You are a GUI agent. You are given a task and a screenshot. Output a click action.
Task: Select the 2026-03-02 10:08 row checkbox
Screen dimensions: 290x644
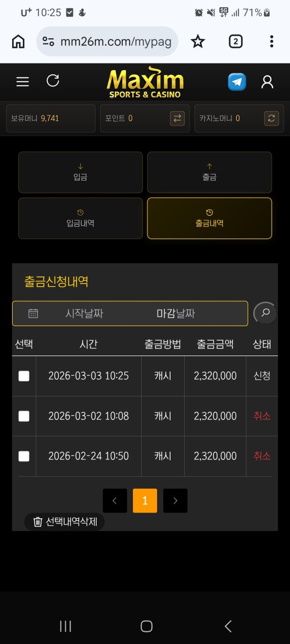pyautogui.click(x=24, y=416)
